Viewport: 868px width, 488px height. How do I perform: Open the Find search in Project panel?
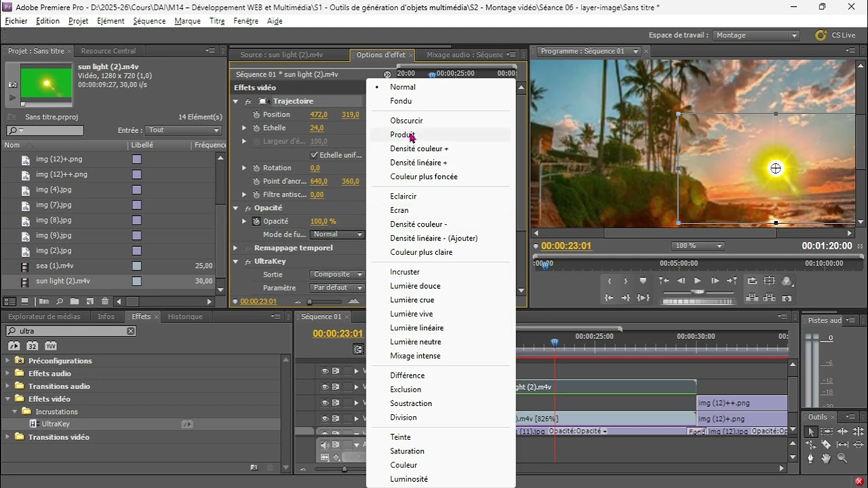tap(60, 302)
